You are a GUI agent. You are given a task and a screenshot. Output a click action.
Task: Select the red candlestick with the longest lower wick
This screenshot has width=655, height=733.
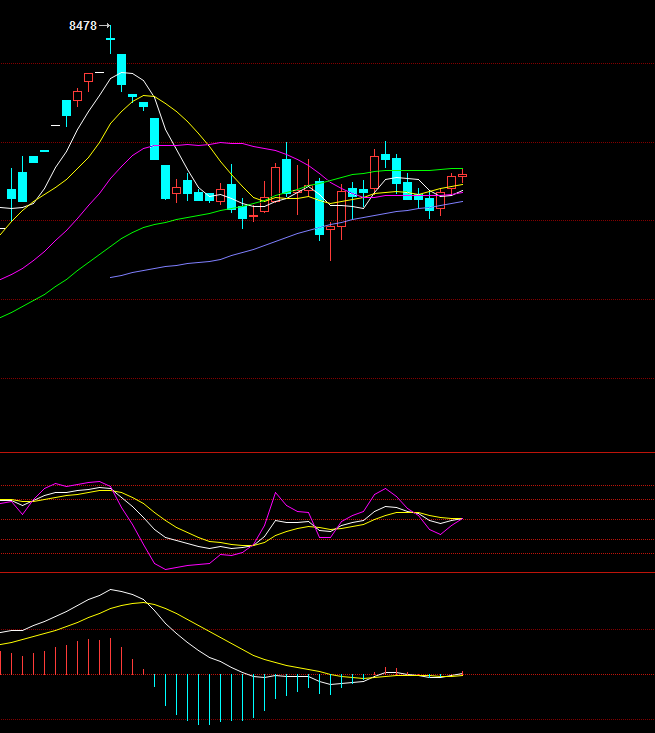331,241
